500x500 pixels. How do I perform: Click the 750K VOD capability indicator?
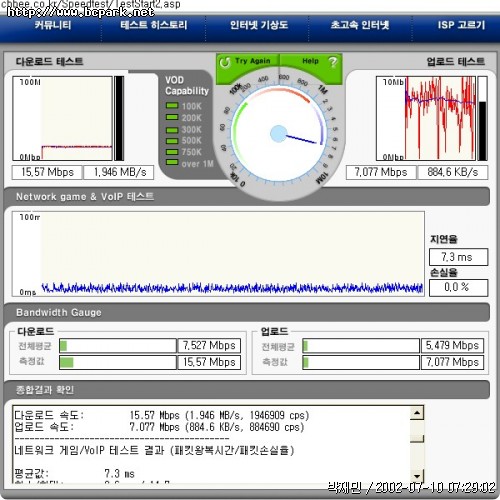[172, 152]
